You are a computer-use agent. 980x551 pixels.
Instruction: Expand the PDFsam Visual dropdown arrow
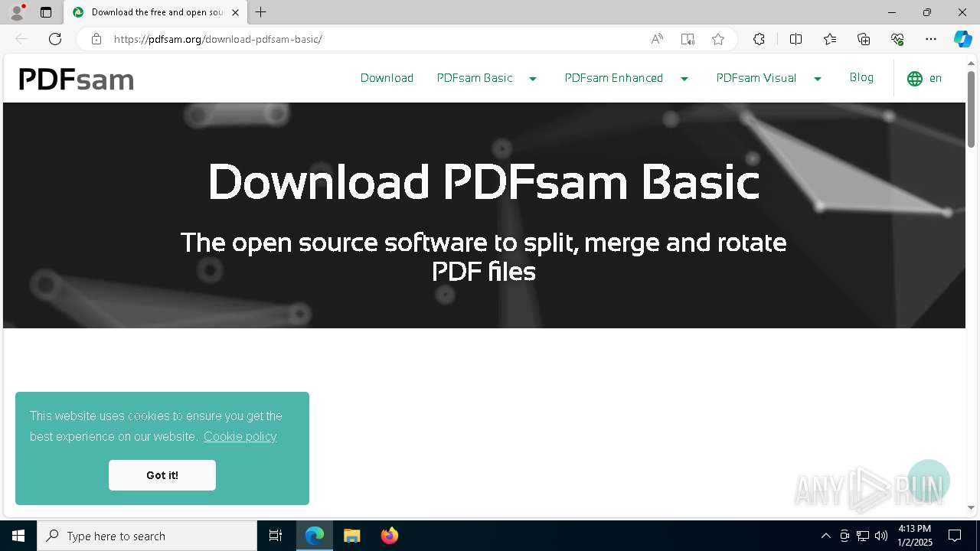pos(818,79)
